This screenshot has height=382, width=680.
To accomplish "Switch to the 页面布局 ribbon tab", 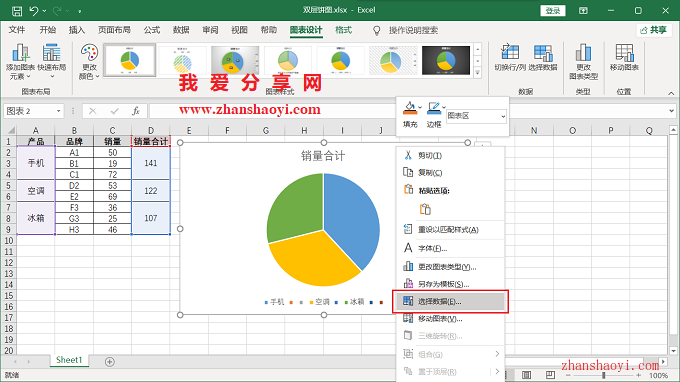I will coord(114,30).
